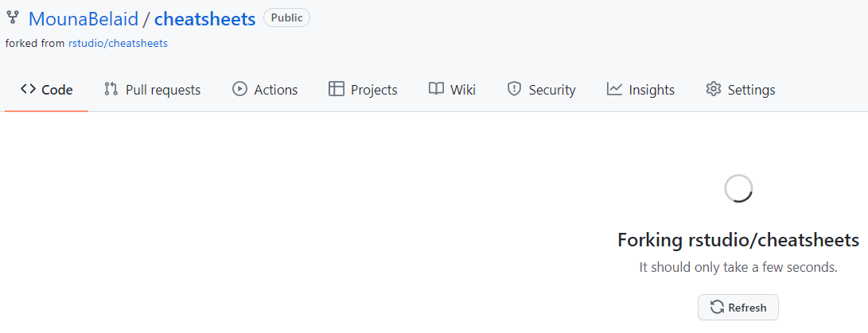Click the Insights graph icon
Screen dimensions: 868x333
(x=614, y=89)
